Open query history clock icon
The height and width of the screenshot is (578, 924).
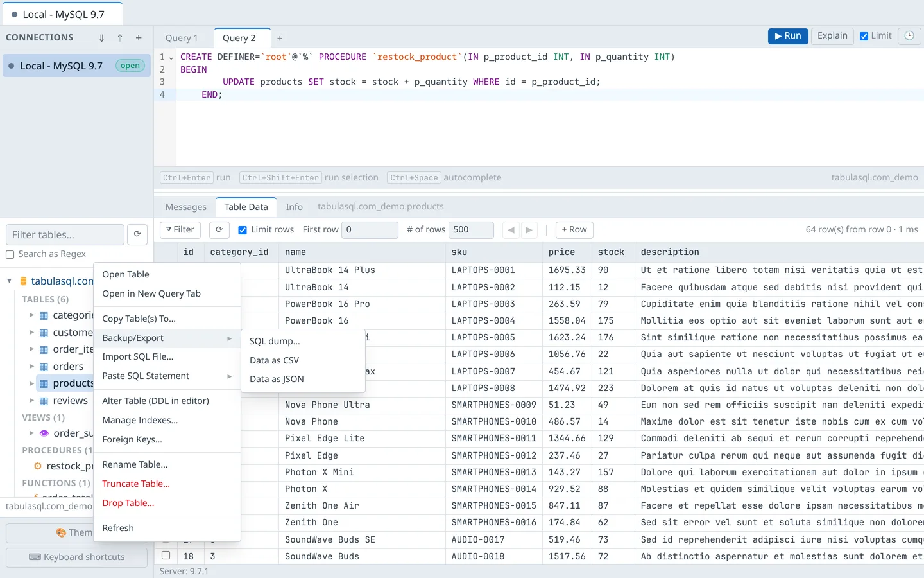tap(909, 36)
